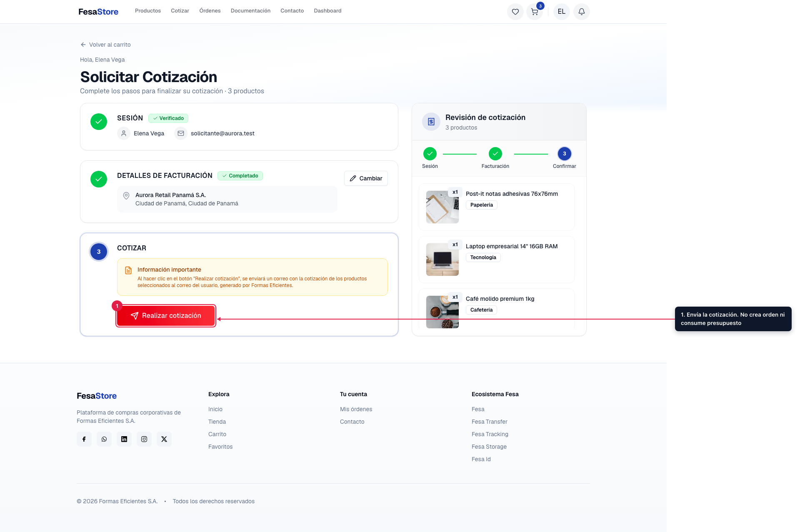Open Inicio in footer Explora
Screen dimensions: 800x532
pyautogui.click(x=215, y=409)
